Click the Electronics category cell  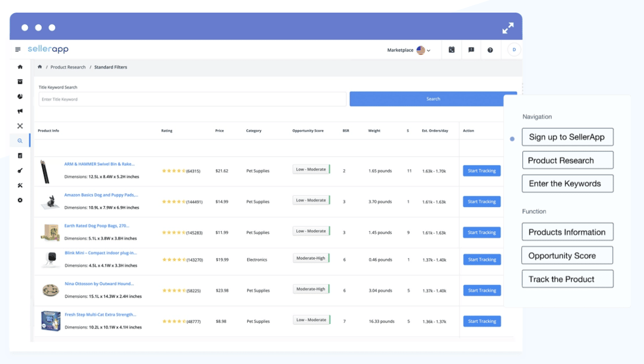point(257,260)
